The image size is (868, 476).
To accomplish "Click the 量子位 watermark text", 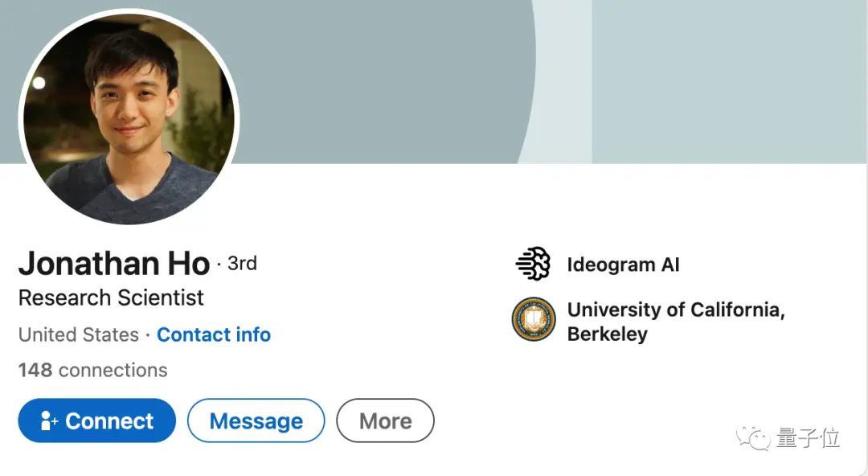I will point(809,437).
